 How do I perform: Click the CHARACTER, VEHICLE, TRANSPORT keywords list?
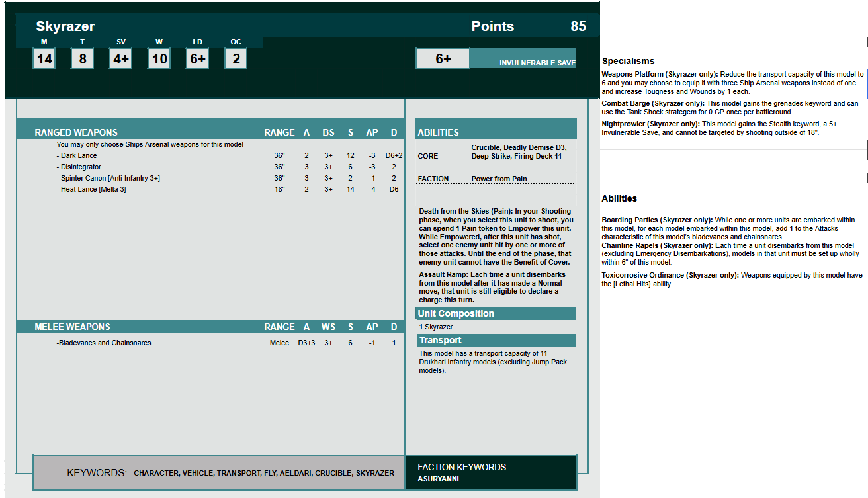click(264, 473)
